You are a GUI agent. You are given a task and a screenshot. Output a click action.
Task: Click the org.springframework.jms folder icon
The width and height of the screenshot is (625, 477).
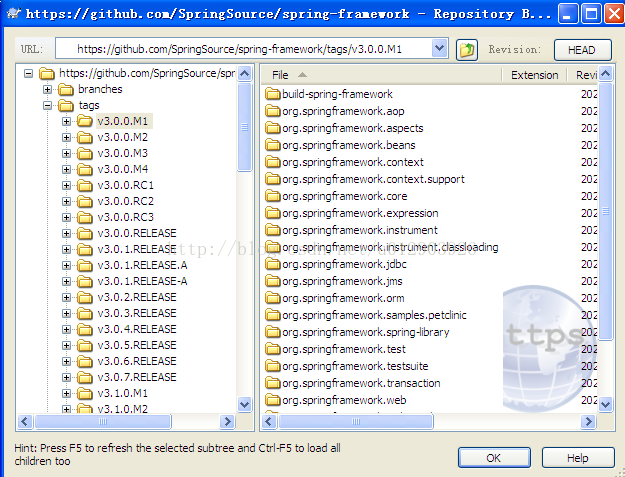tap(273, 281)
